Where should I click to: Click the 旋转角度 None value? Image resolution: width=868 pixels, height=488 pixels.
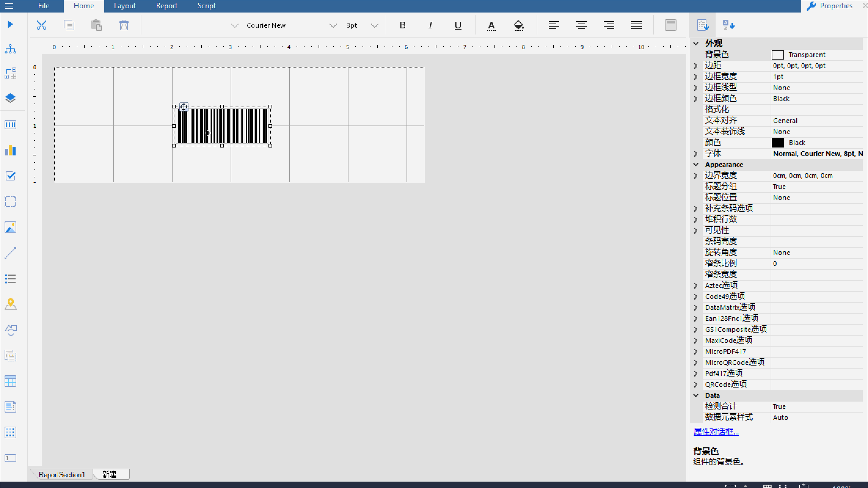click(817, 253)
